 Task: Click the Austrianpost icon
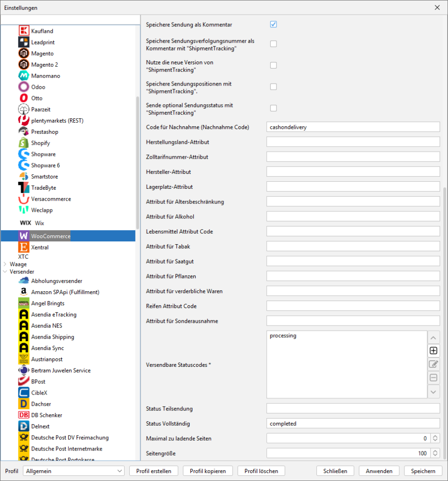pyautogui.click(x=24, y=359)
